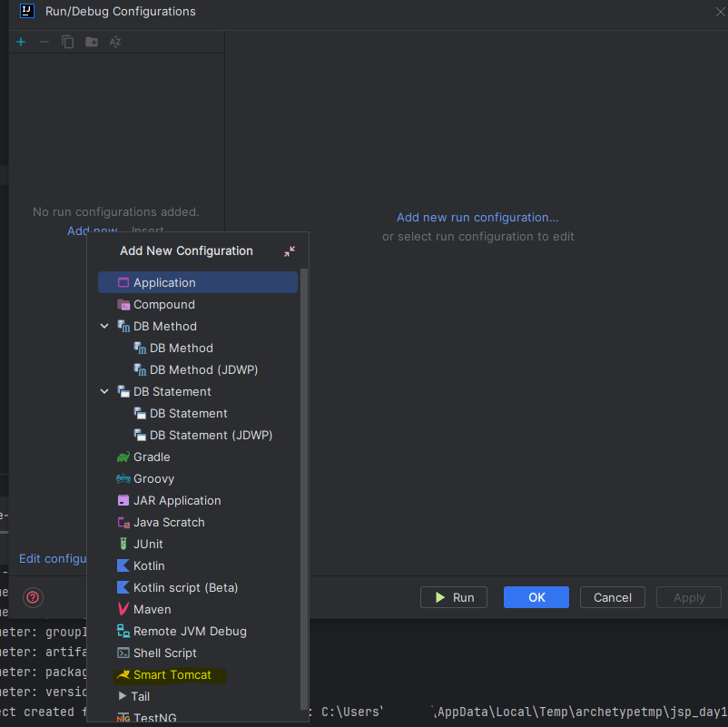Open help via the question mark icon
The image size is (728, 727).
33,597
